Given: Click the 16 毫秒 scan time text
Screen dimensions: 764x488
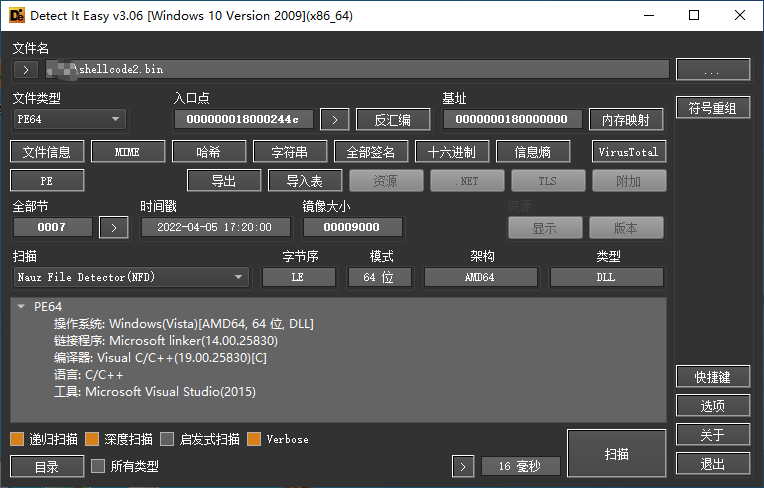Looking at the screenshot, I should tap(519, 467).
